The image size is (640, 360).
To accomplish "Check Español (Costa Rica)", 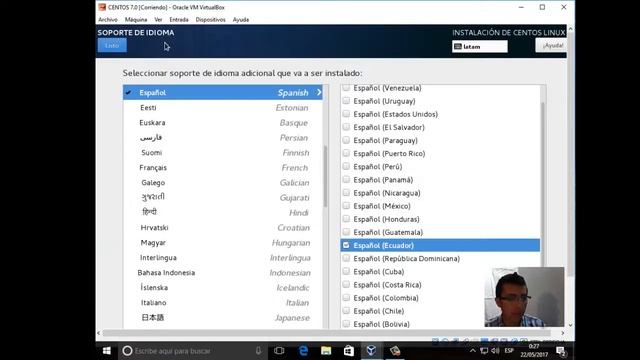I will (x=346, y=284).
